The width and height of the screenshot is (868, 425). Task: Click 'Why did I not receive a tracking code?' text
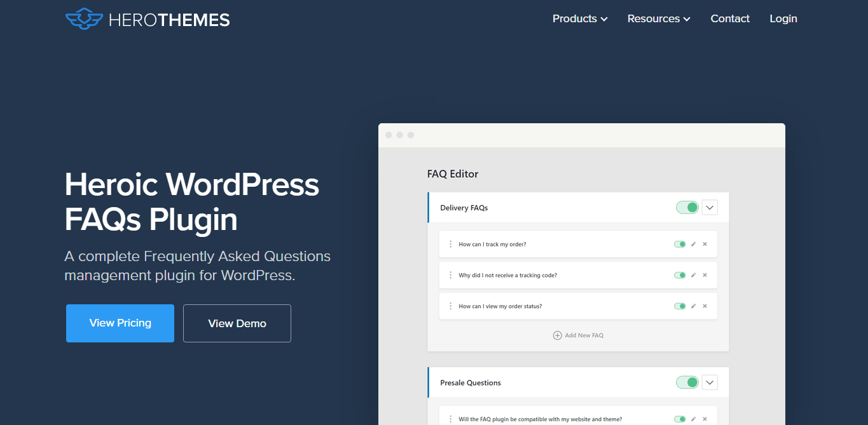507,276
